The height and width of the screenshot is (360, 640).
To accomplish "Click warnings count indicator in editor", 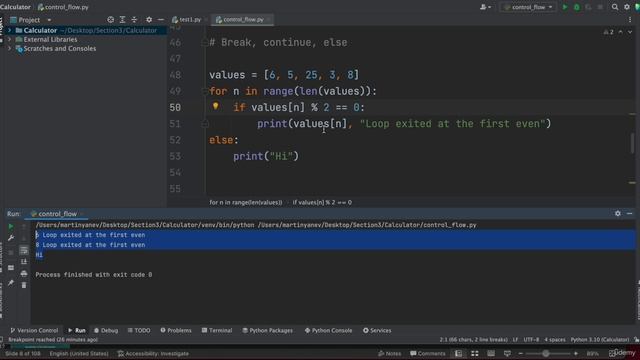I will (608, 32).
